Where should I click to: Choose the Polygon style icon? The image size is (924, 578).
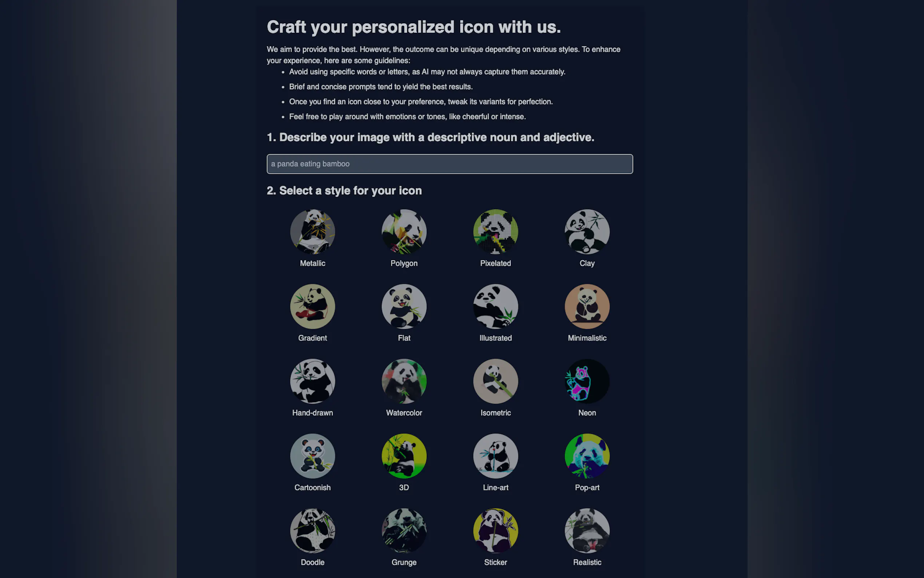pyautogui.click(x=404, y=231)
